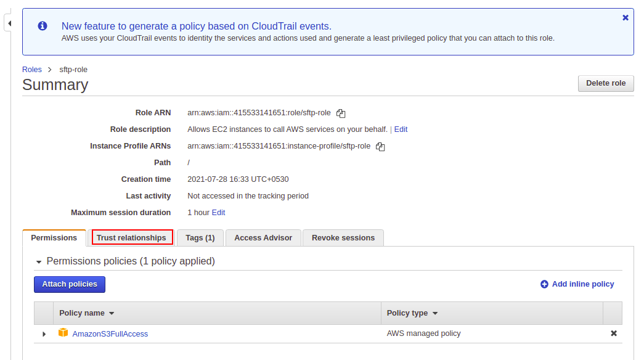Select the instance profile ARN text

tap(279, 146)
